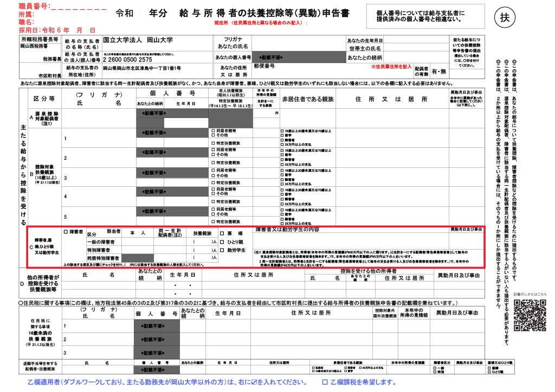Click the 世帯主の氏名 entry field
The height and width of the screenshot is (392, 555).
point(416,48)
